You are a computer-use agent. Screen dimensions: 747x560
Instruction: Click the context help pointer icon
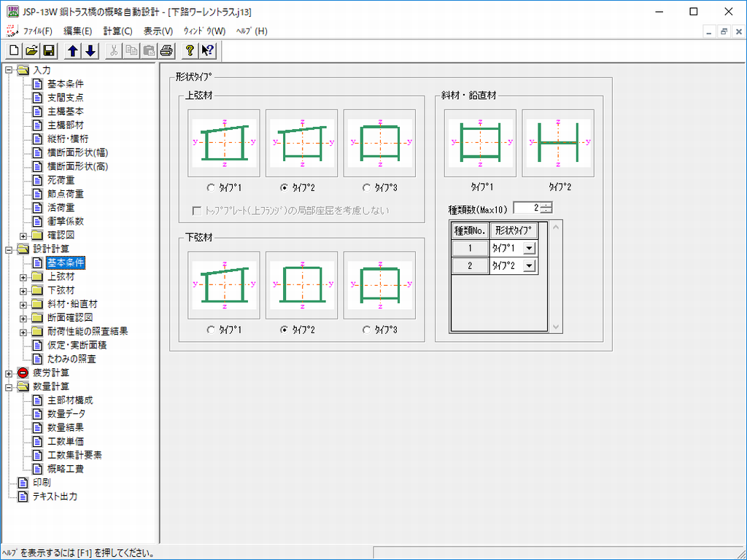point(207,50)
